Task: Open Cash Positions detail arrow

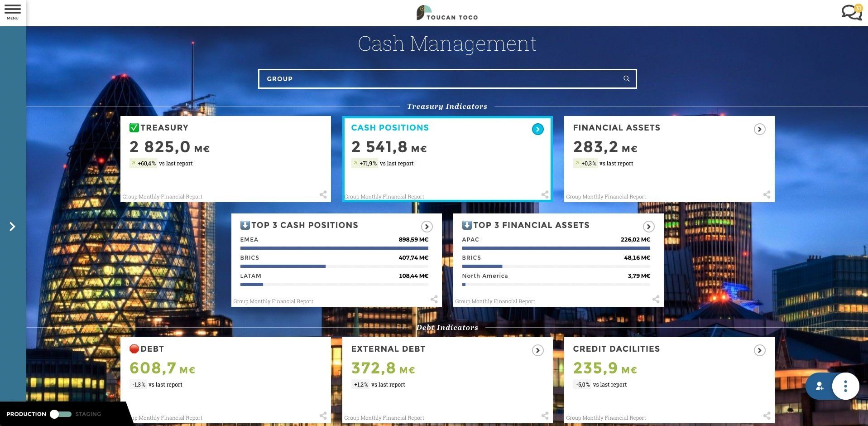Action: click(537, 130)
